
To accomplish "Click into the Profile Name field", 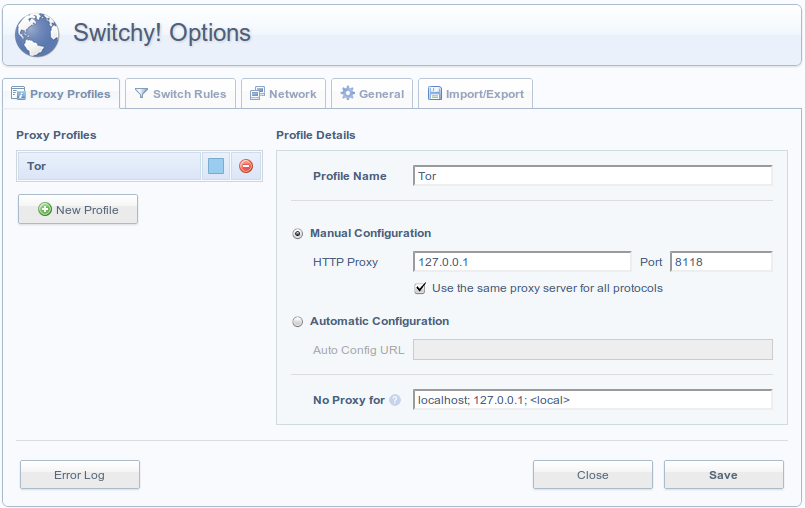I will pos(592,176).
